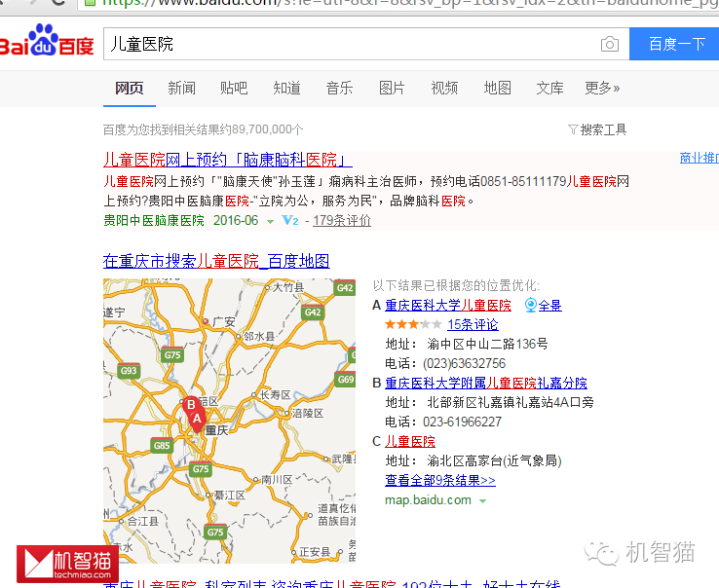Open 在重庆市搜索儿童医院_百度地图 link
Screen dimensions: 719x588
coord(216,261)
